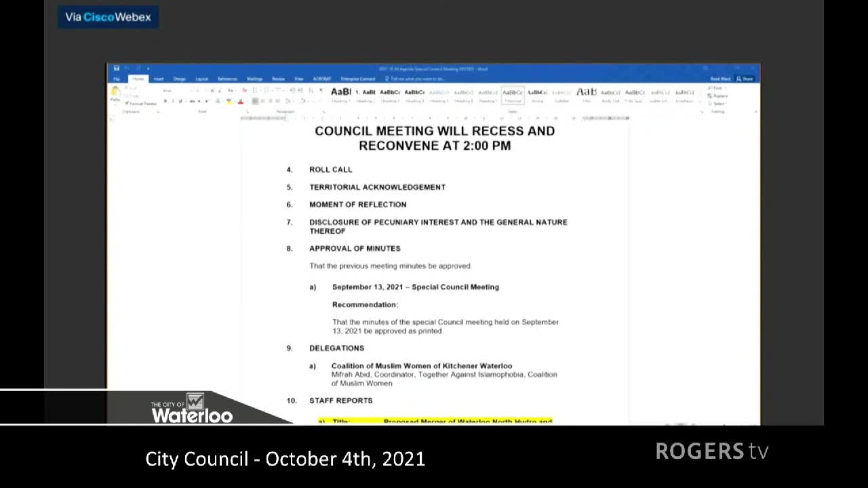Activate the Format Painter tool

[x=140, y=104]
